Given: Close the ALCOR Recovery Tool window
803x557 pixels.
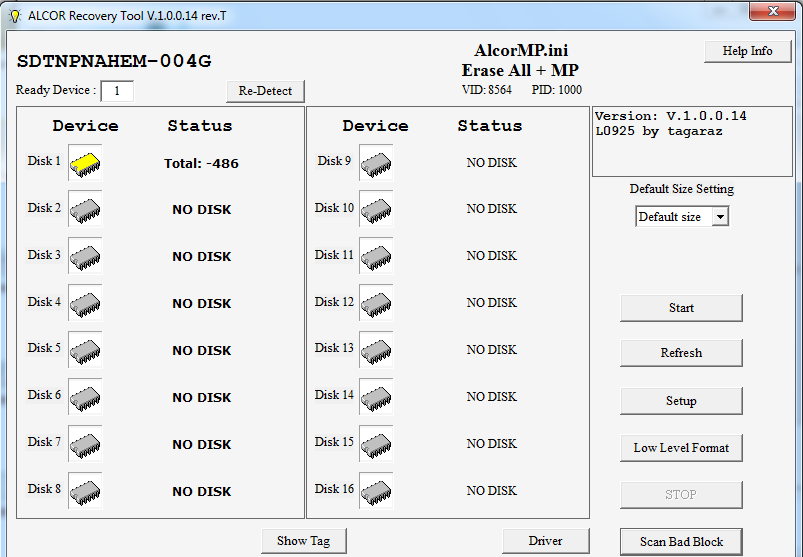Looking at the screenshot, I should coord(773,11).
